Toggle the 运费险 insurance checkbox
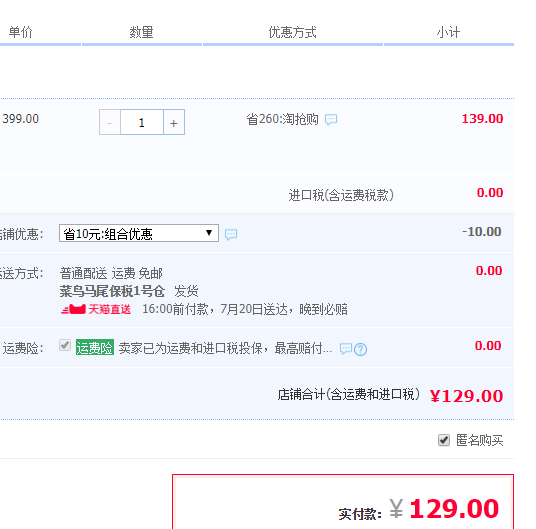The image size is (536, 529). click(x=65, y=345)
